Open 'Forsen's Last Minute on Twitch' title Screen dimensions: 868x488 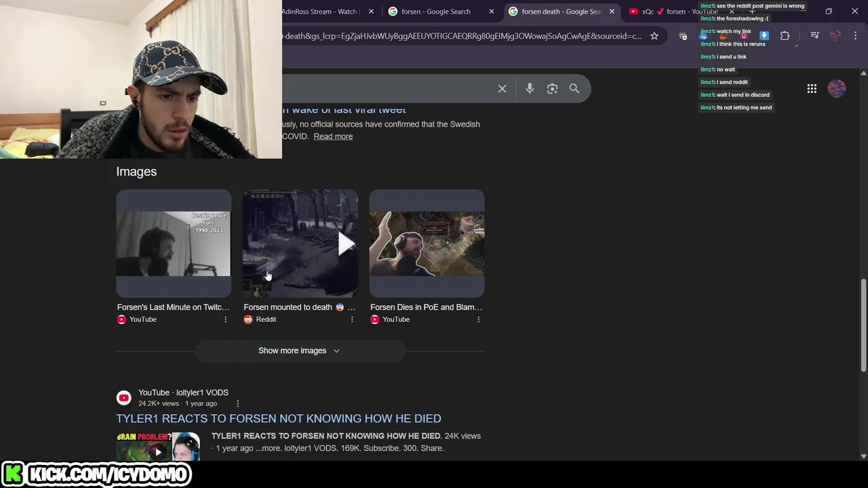(173, 307)
